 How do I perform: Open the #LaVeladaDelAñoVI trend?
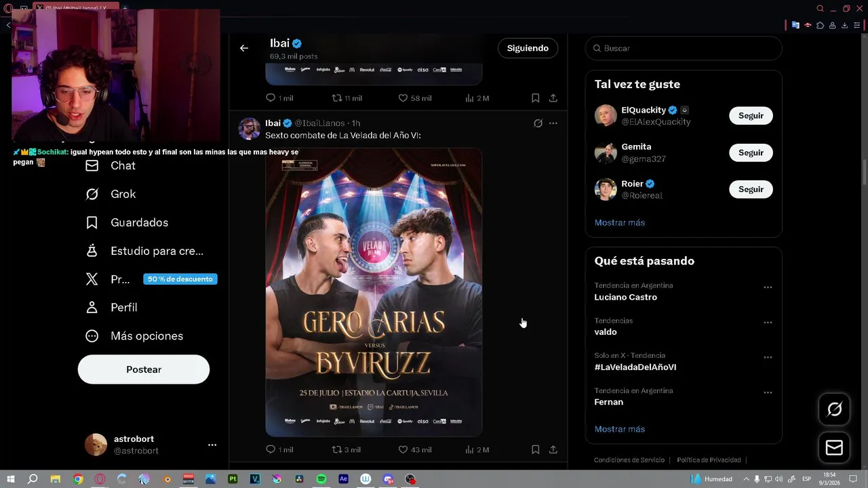(x=635, y=367)
